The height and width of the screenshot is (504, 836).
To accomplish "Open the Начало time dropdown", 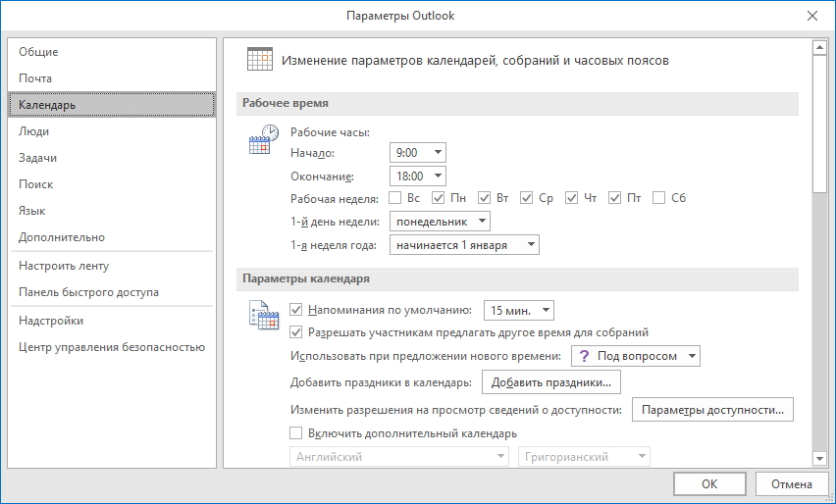I will [417, 153].
